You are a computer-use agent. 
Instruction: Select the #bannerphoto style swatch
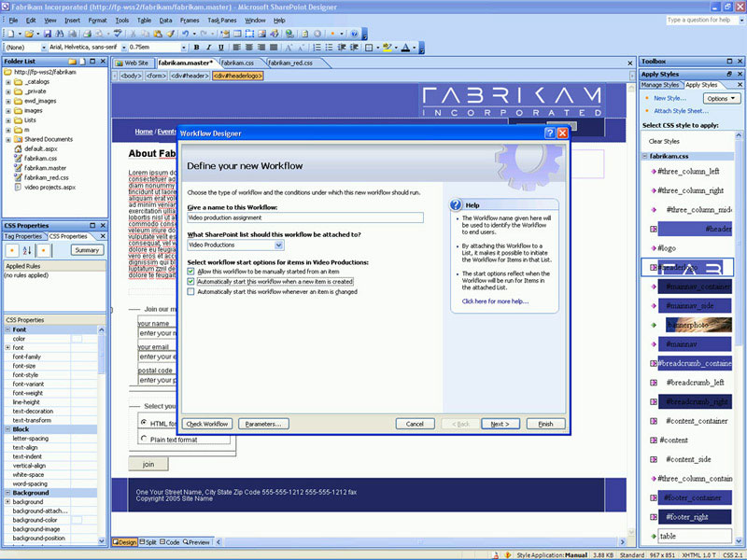[x=695, y=325]
